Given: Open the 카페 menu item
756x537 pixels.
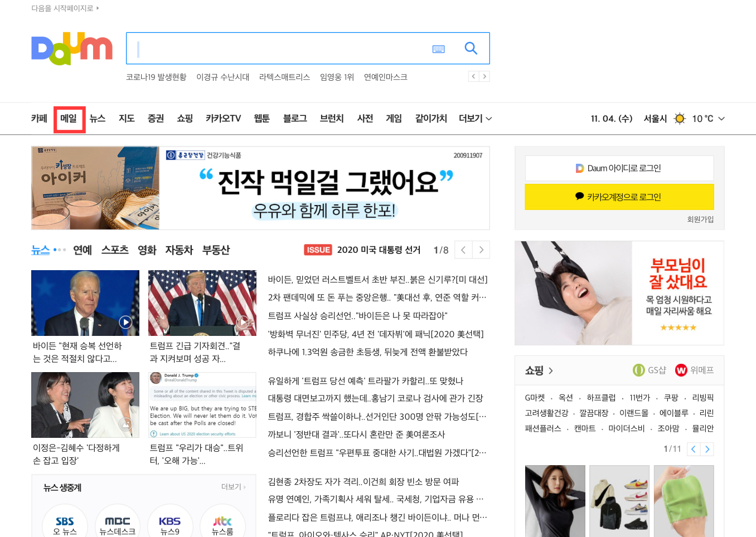Looking at the screenshot, I should [39, 119].
